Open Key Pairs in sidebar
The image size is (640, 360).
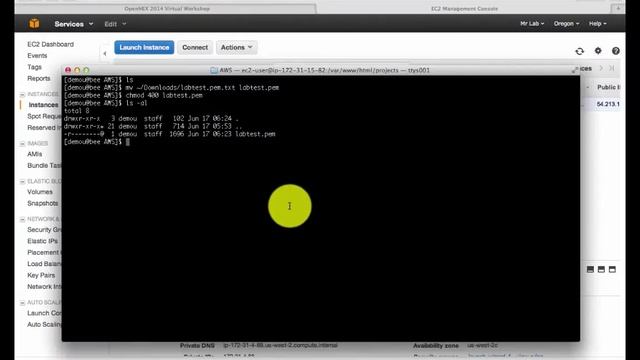(41, 276)
